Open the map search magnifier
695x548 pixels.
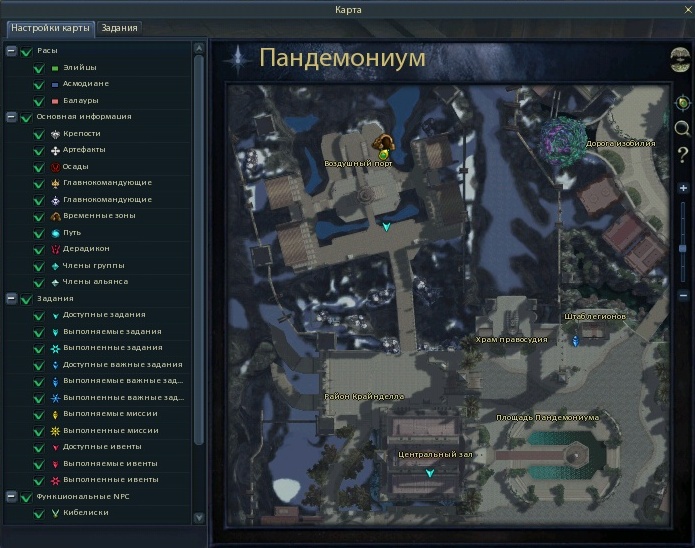(683, 129)
